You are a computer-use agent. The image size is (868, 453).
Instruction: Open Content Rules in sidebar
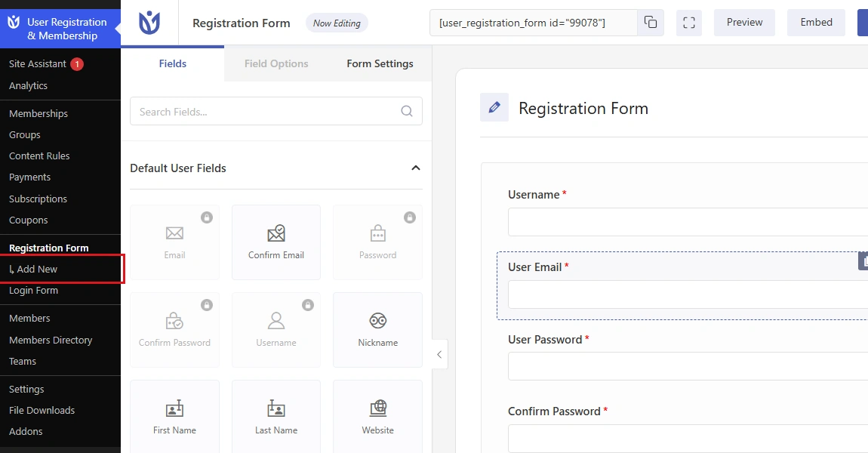[x=39, y=156]
